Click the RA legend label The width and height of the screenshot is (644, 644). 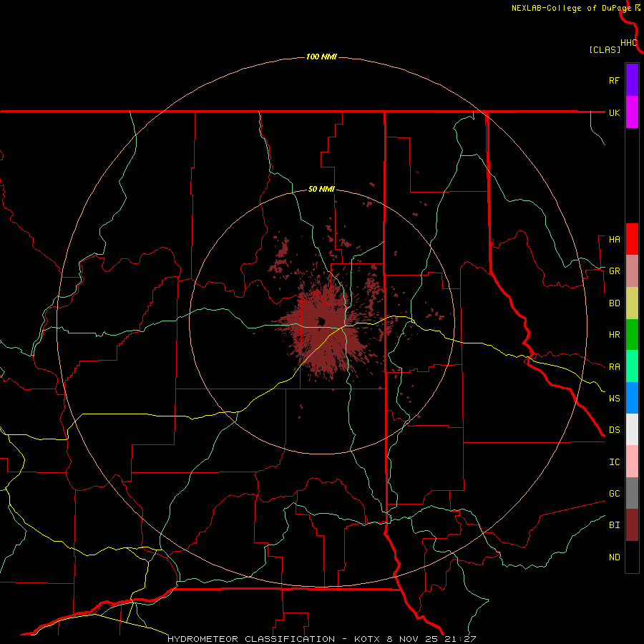(x=615, y=367)
